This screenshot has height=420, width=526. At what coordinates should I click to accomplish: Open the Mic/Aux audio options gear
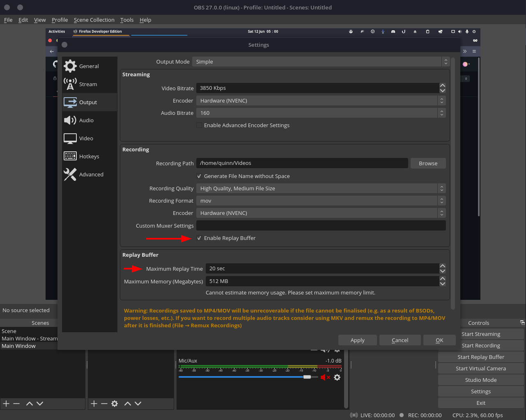point(337,377)
